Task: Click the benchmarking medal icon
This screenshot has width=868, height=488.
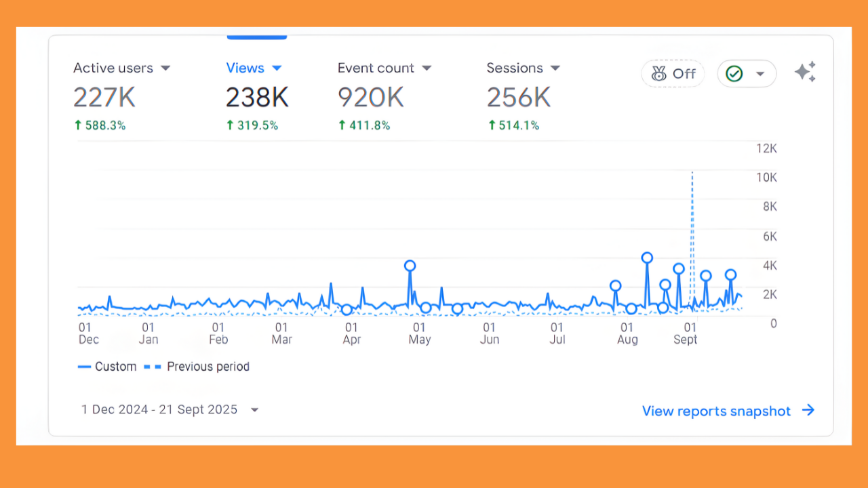Action: pos(659,73)
